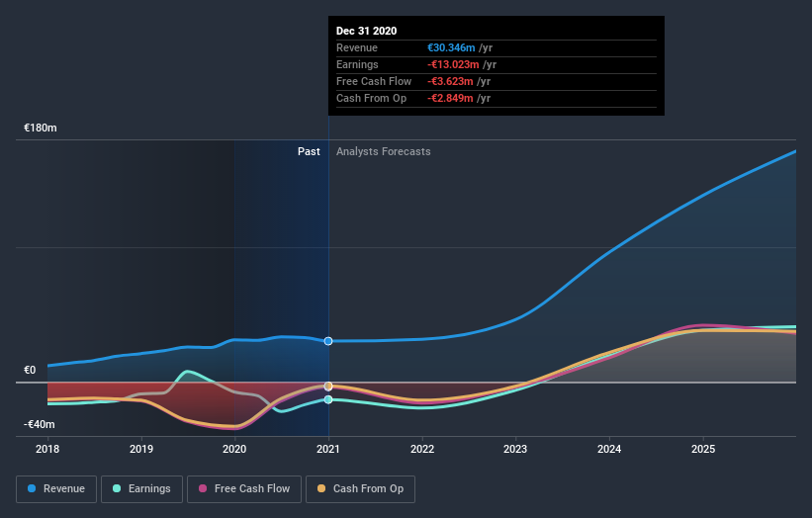
Task: Click the 2020 x-axis label
Action: 234,449
